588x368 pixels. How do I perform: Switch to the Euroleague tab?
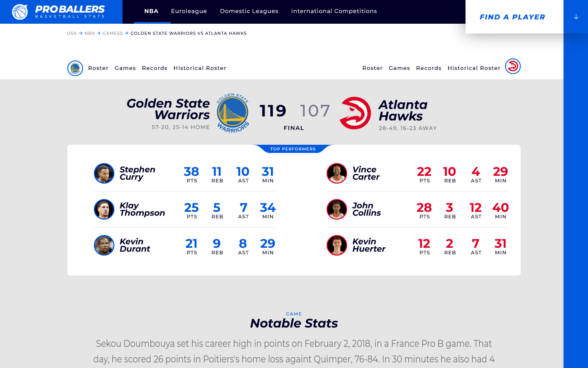point(189,11)
